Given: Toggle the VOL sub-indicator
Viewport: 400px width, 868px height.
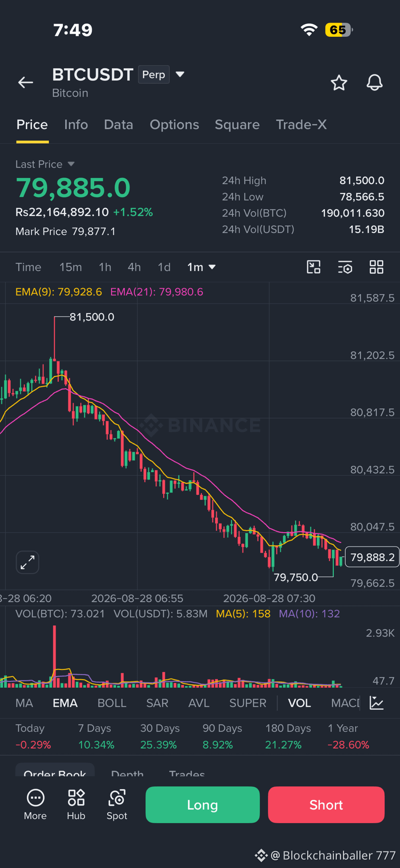Looking at the screenshot, I should click(300, 703).
